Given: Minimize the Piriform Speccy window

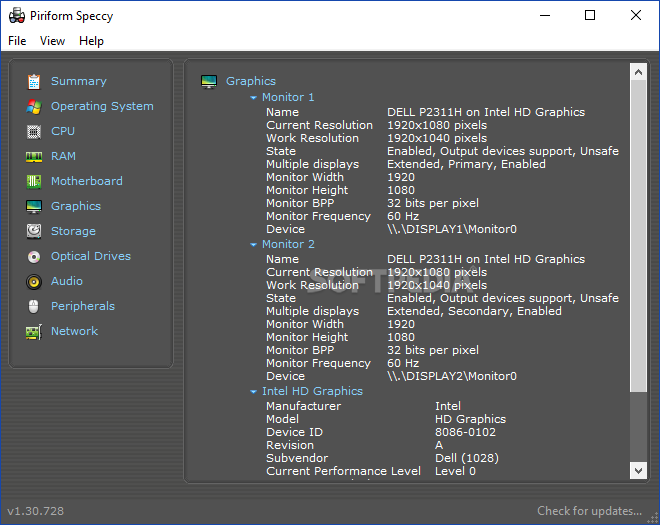Looking at the screenshot, I should click(x=545, y=15).
